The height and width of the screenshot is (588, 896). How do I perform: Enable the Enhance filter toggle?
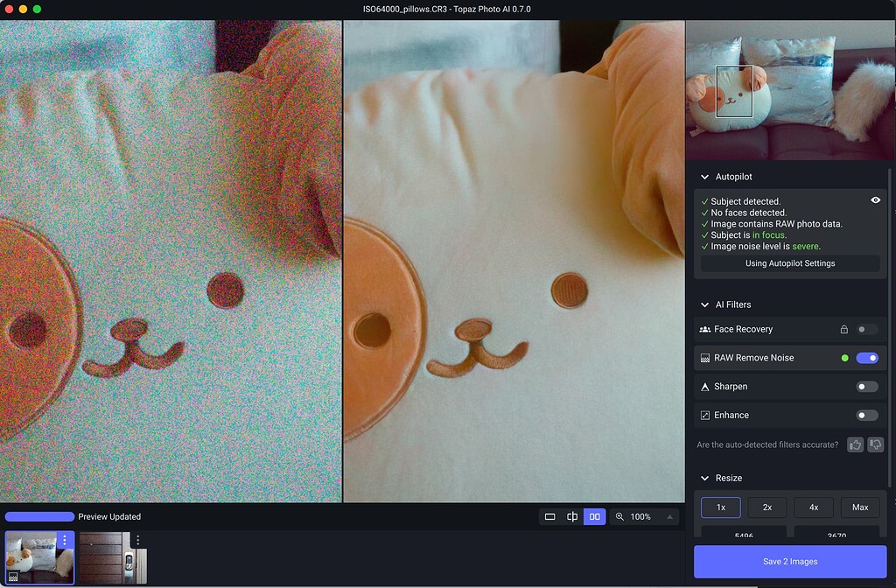pyautogui.click(x=866, y=415)
